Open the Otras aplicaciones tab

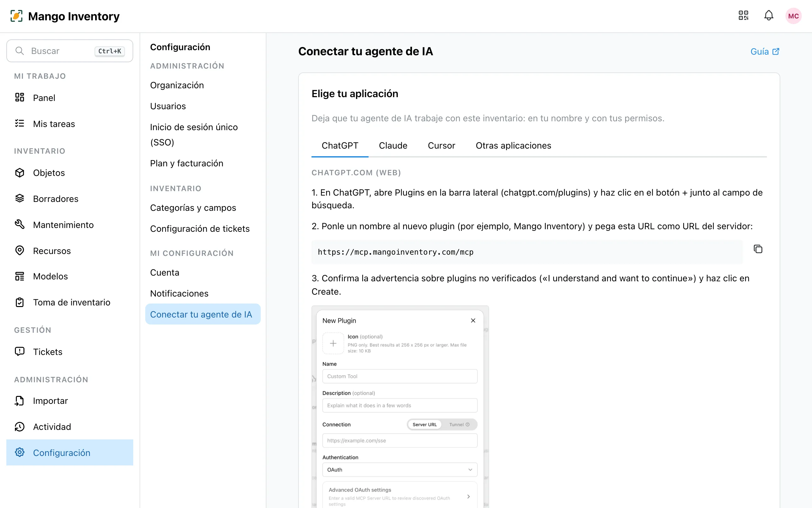coord(514,145)
